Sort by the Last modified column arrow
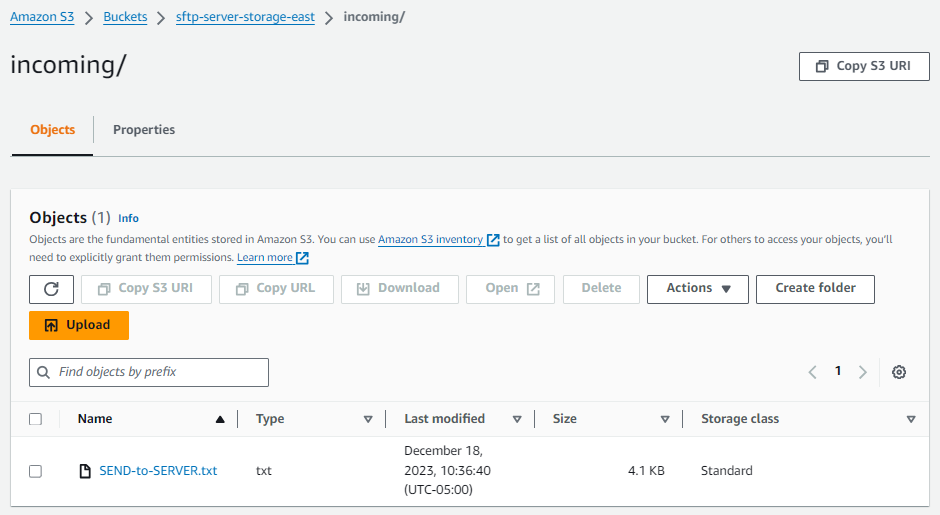 (x=517, y=420)
